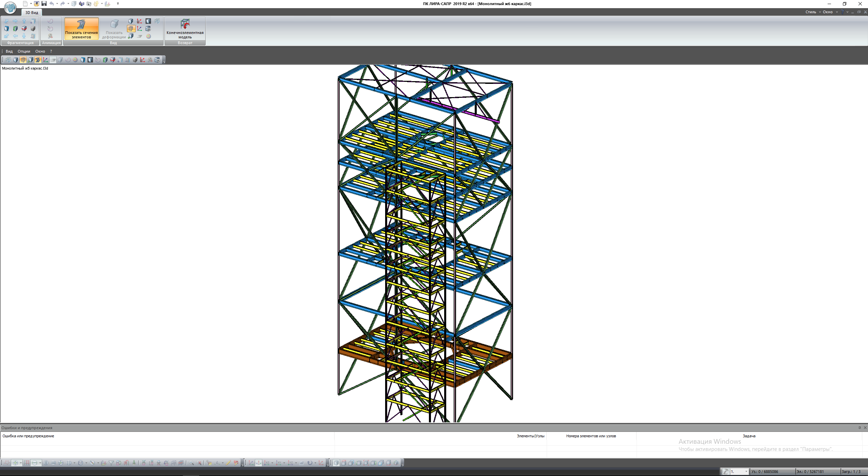Click the open file folder icon
Image resolution: width=868 pixels, height=476 pixels.
point(36,4)
